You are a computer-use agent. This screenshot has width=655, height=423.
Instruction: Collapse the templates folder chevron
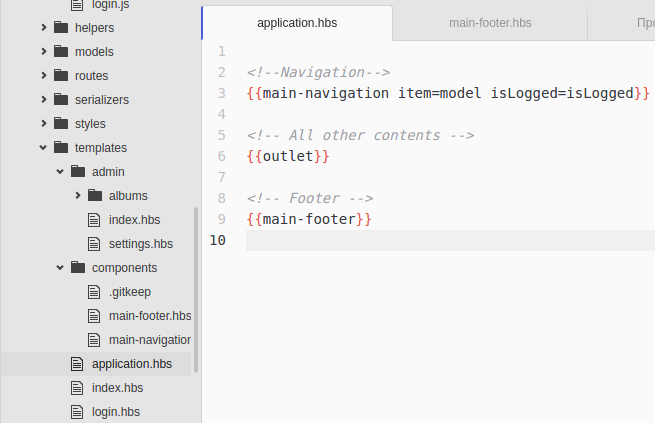(43, 147)
